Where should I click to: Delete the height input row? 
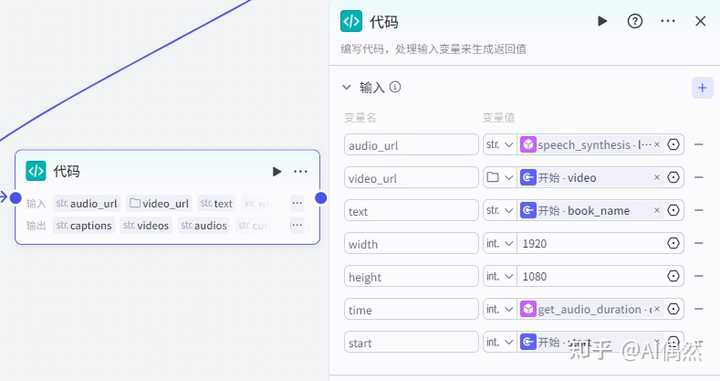(x=699, y=276)
